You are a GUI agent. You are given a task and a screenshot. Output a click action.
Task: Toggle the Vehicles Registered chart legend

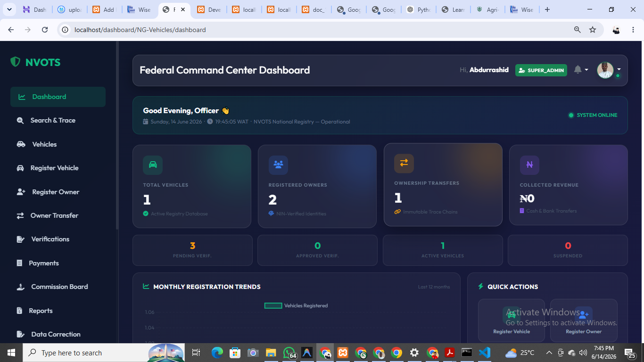point(296,305)
